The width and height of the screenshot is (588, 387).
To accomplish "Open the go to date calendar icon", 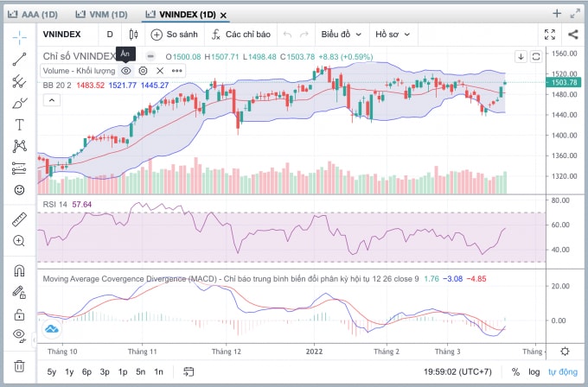I will pyautogui.click(x=189, y=372).
